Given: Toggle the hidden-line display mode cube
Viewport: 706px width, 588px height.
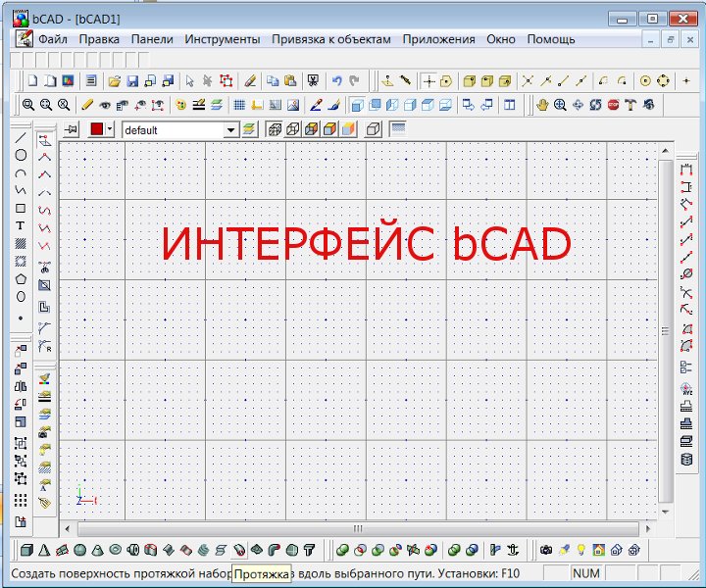Looking at the screenshot, I should 293,129.
